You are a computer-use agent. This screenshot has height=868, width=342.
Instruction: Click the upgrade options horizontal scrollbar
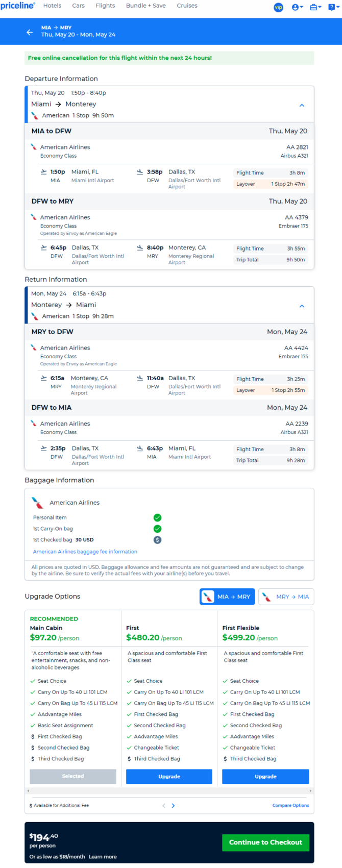point(169,791)
